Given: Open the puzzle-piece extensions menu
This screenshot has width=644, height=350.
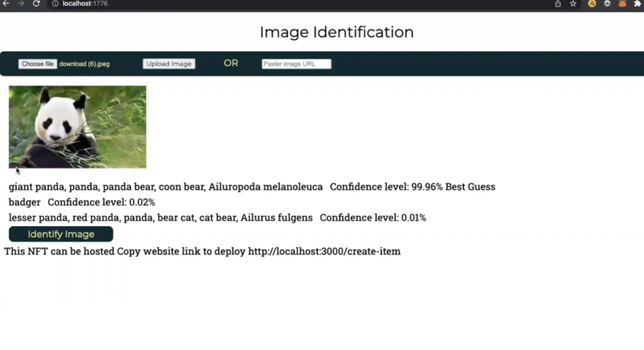Looking at the screenshot, I should coord(638,4).
